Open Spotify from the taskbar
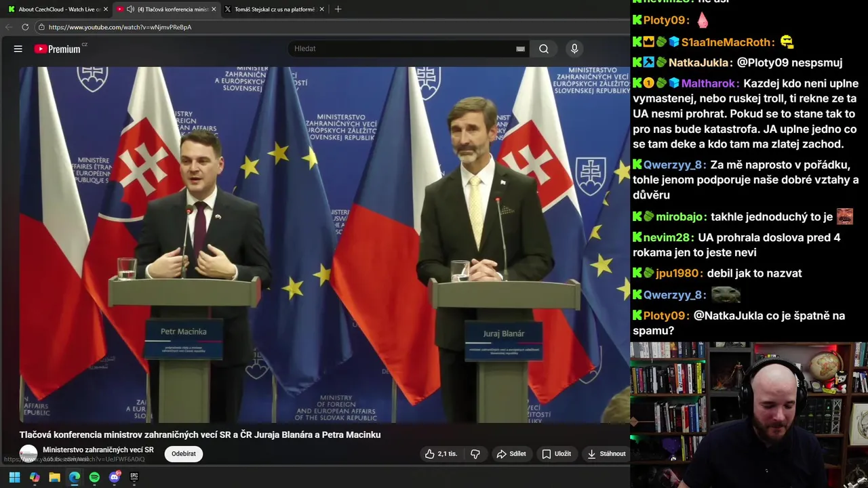The image size is (868, 488). [94, 477]
